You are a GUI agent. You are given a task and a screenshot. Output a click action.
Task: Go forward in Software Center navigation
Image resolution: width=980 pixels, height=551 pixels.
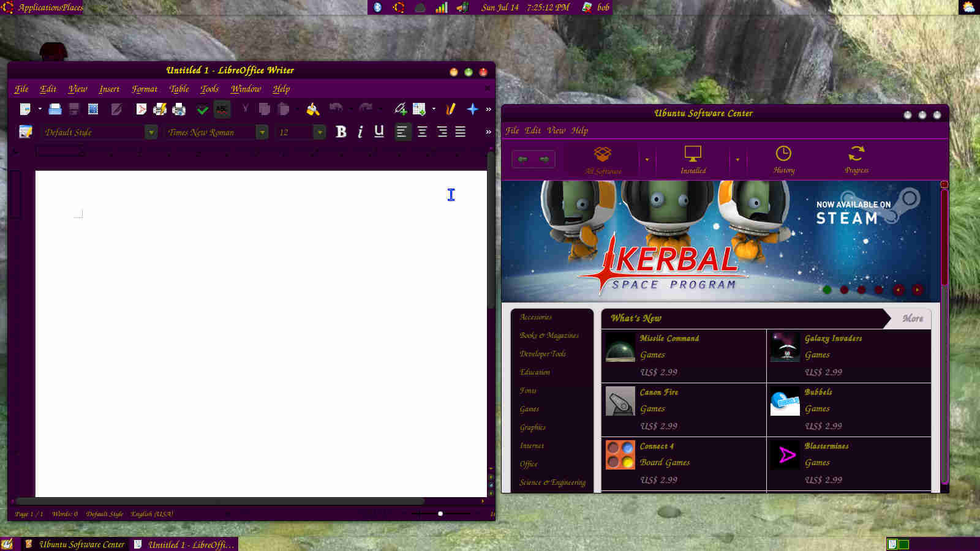point(545,159)
